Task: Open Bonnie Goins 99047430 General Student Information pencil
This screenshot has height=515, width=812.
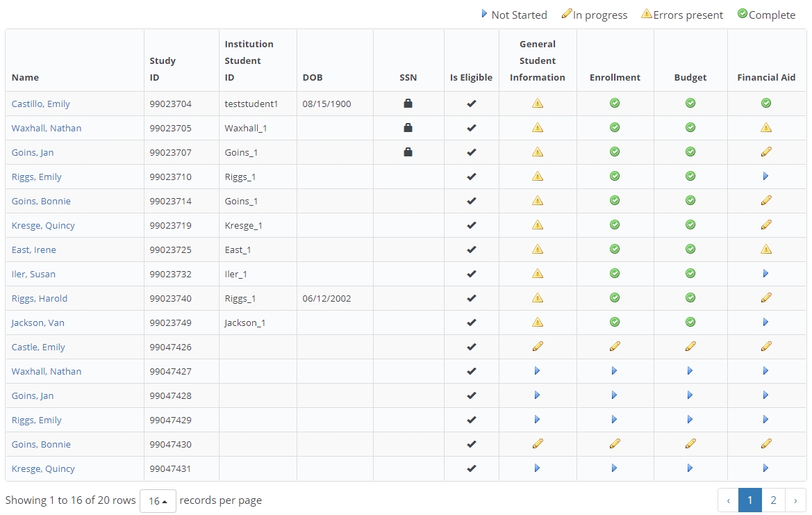Action: click(x=537, y=443)
